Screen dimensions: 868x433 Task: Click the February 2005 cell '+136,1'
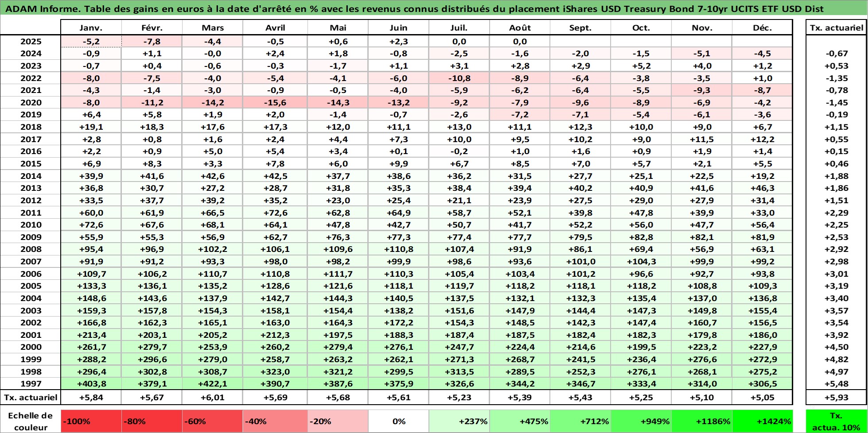152,286
